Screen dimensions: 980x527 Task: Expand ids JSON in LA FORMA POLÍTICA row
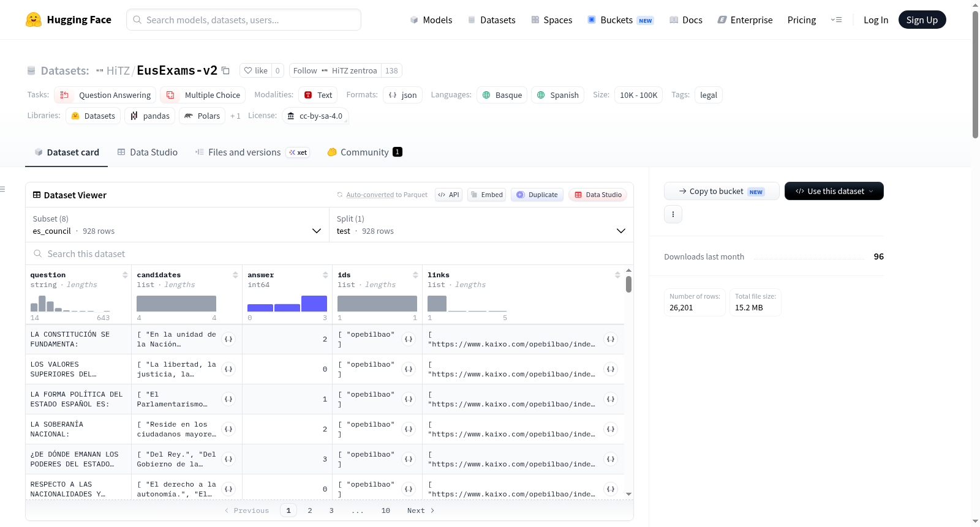coord(409,399)
